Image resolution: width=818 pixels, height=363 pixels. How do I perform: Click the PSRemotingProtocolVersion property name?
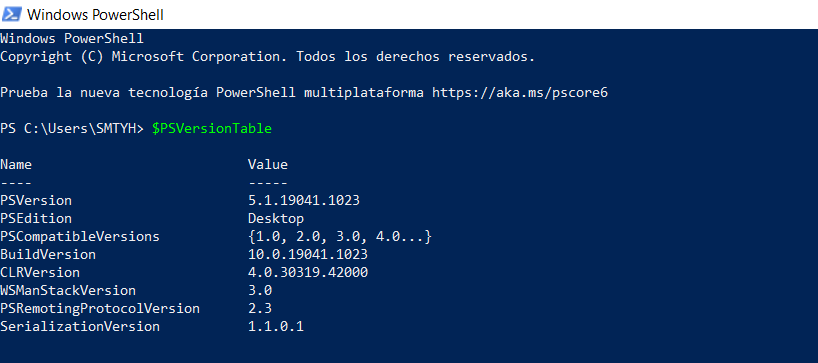click(x=100, y=309)
